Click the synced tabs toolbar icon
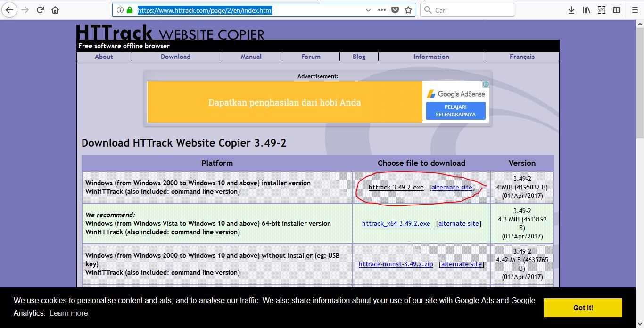 602,10
